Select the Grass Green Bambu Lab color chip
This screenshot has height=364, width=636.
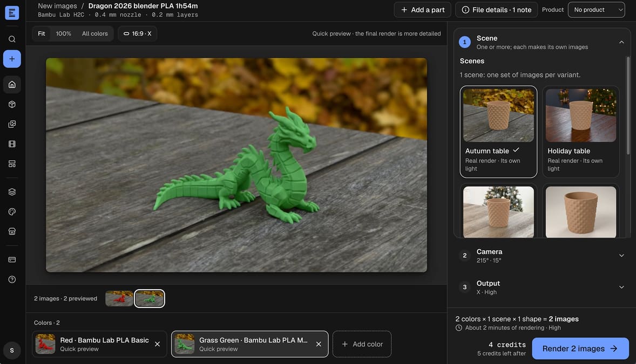pos(249,344)
